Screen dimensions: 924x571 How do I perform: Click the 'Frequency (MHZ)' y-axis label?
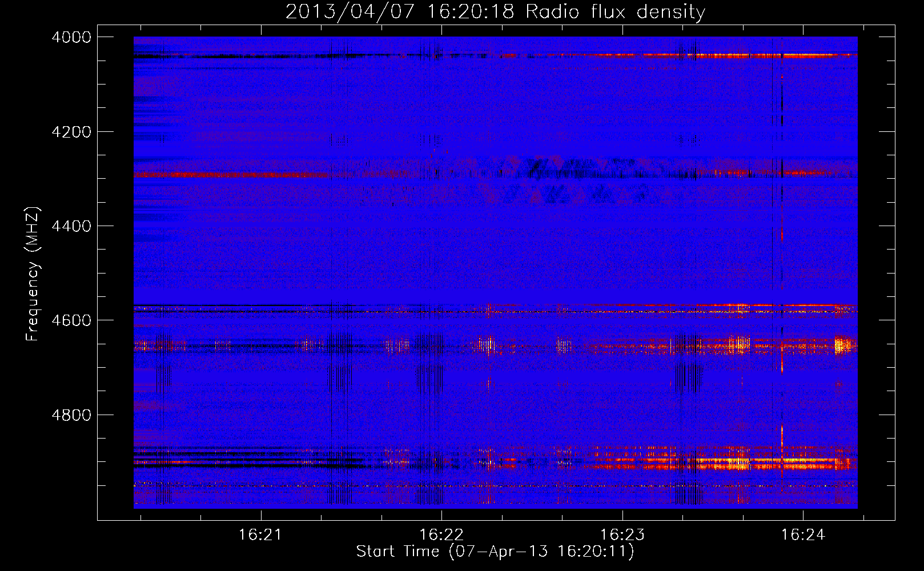click(33, 274)
